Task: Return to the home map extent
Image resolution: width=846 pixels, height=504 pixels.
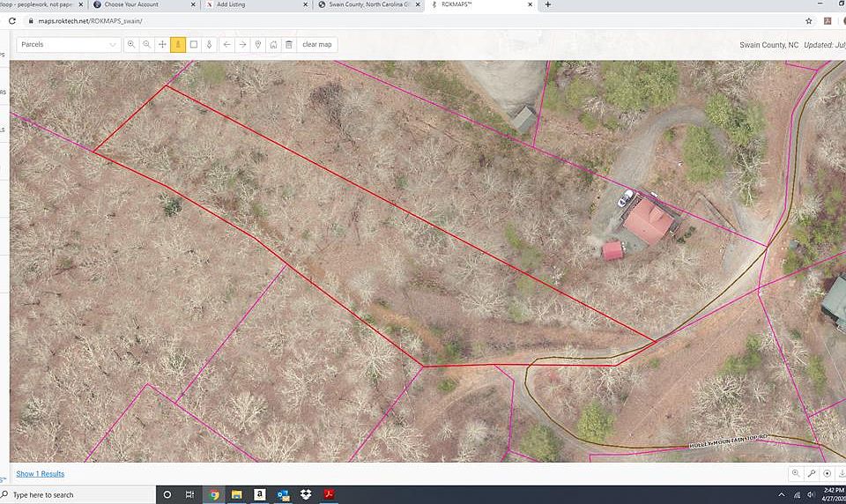Action: pos(273,45)
